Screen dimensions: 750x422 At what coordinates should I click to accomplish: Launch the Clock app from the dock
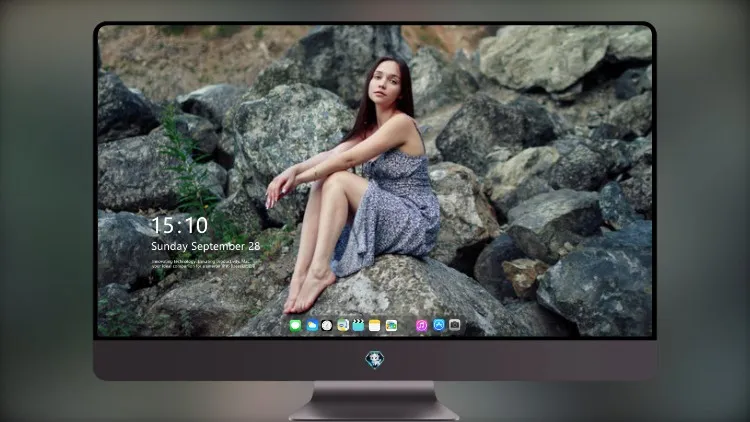coord(327,326)
